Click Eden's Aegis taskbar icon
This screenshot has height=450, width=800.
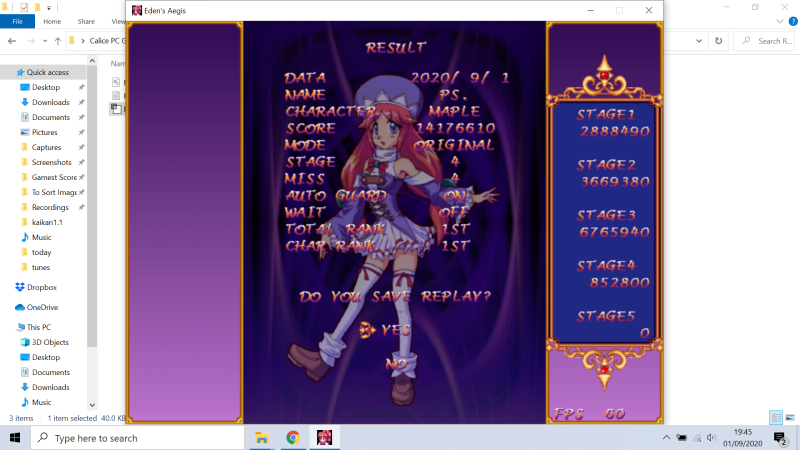tap(324, 438)
